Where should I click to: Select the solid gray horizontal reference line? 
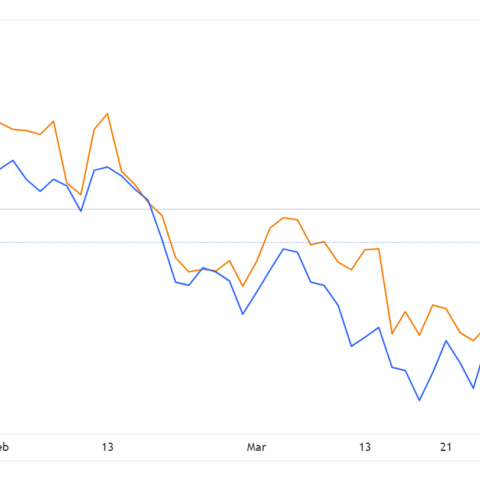[x=240, y=209]
